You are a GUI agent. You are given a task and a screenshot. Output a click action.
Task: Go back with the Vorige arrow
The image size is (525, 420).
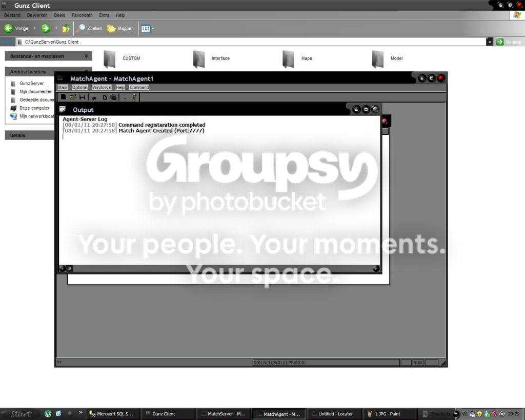click(x=17, y=29)
